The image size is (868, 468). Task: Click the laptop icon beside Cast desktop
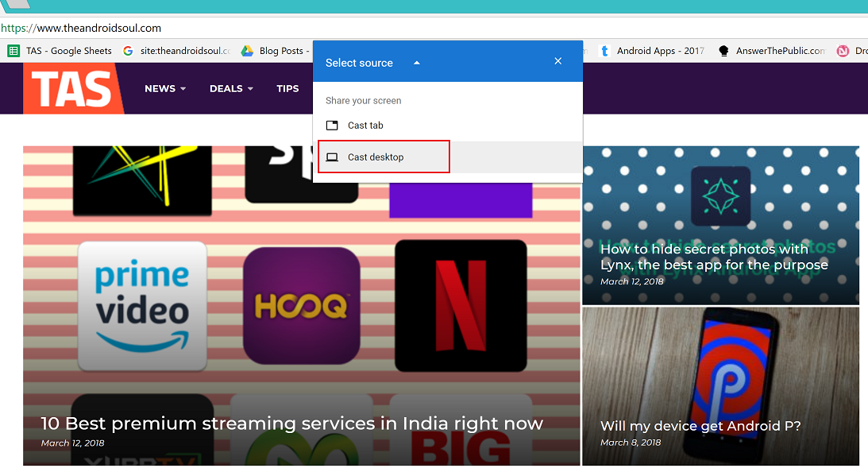pyautogui.click(x=333, y=157)
